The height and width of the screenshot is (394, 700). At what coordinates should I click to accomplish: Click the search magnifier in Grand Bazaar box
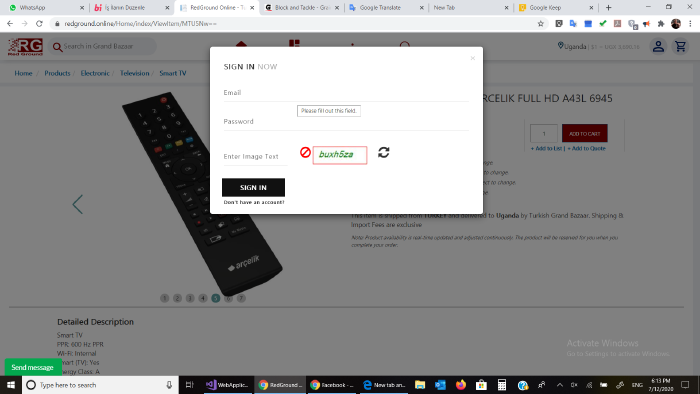click(x=57, y=46)
